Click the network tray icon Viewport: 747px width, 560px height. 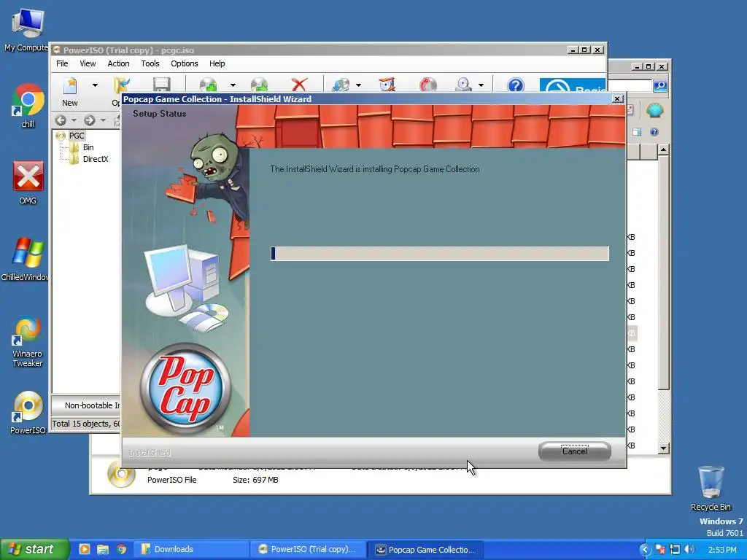(675, 549)
